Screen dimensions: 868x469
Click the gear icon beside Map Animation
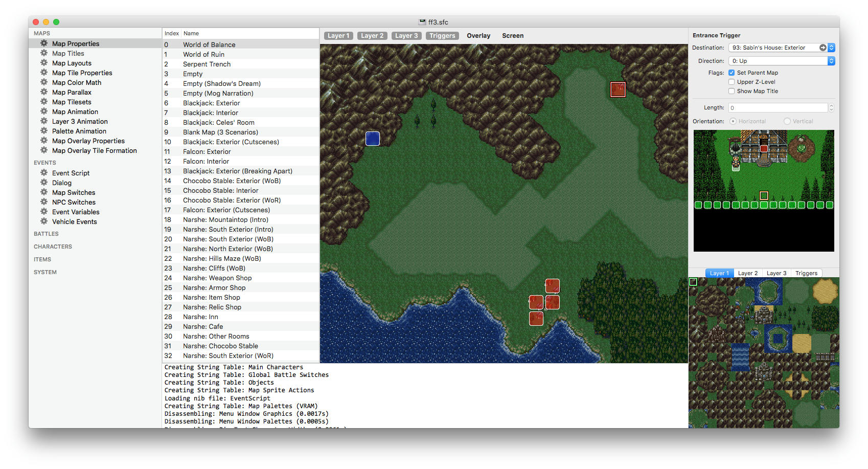(x=44, y=111)
